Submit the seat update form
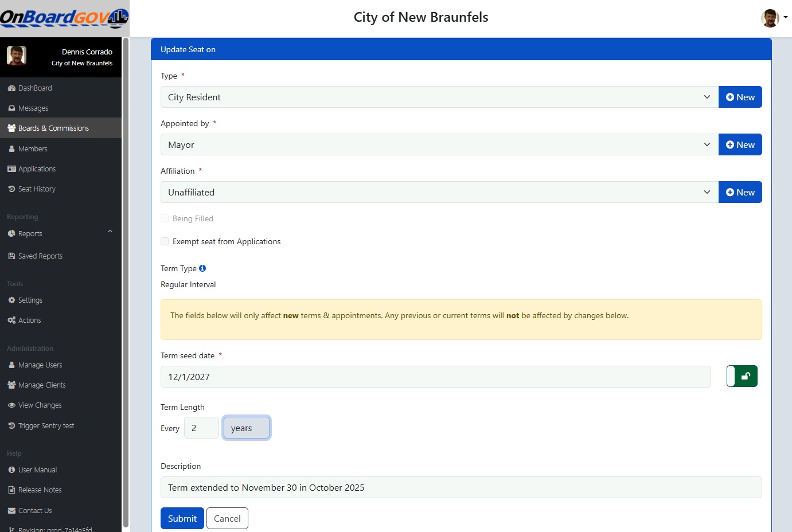 182,518
